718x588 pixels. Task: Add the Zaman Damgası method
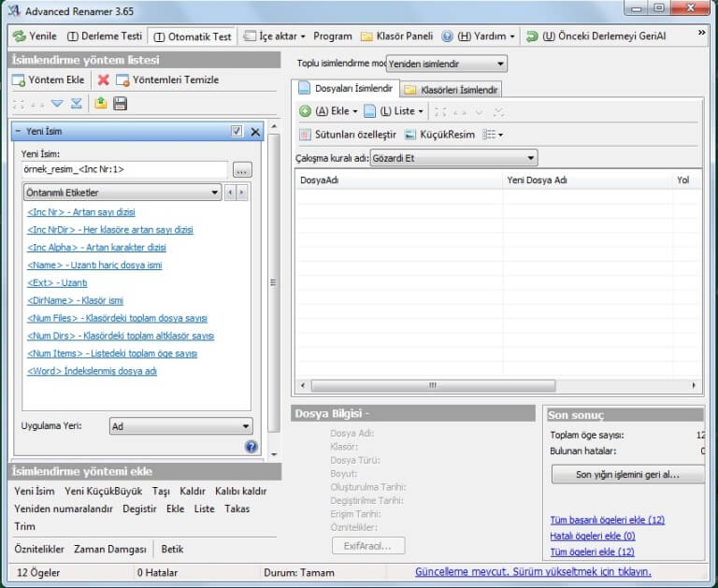[x=110, y=550]
